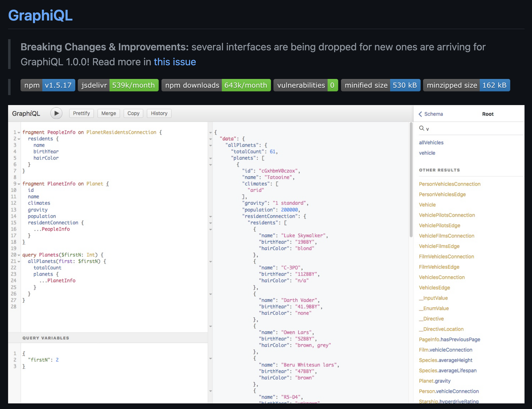Open Film.vehicleConnection result
Screen dimensions: 532x409
pyautogui.click(x=446, y=350)
